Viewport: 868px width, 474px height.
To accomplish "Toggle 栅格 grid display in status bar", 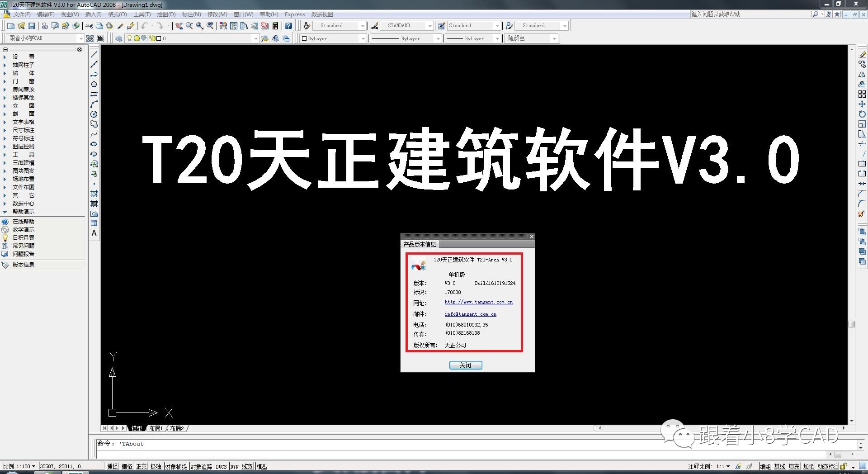I will click(127, 466).
